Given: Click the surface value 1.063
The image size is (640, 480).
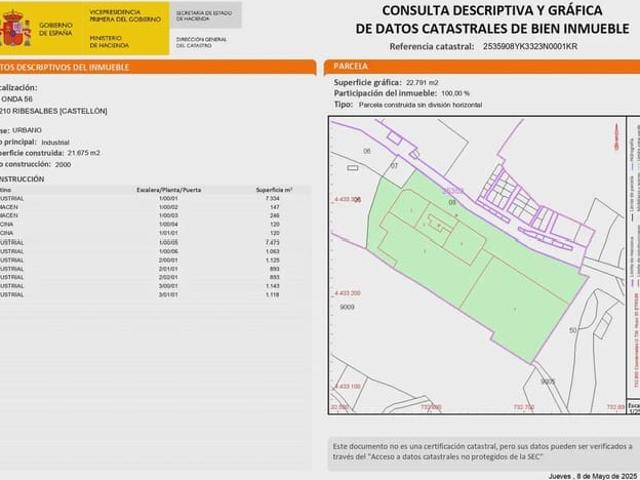Looking at the screenshot, I should click(272, 251).
